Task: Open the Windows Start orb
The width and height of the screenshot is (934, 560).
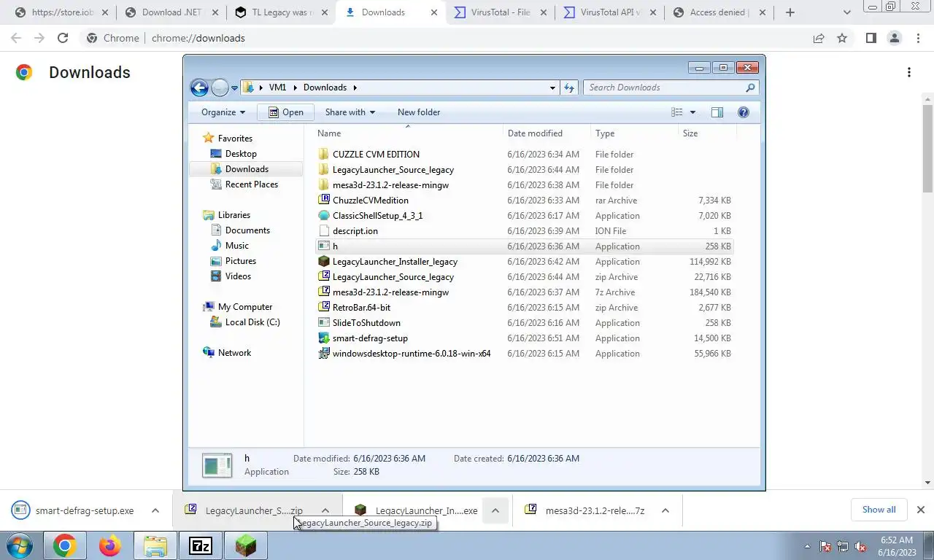Action: pyautogui.click(x=20, y=545)
